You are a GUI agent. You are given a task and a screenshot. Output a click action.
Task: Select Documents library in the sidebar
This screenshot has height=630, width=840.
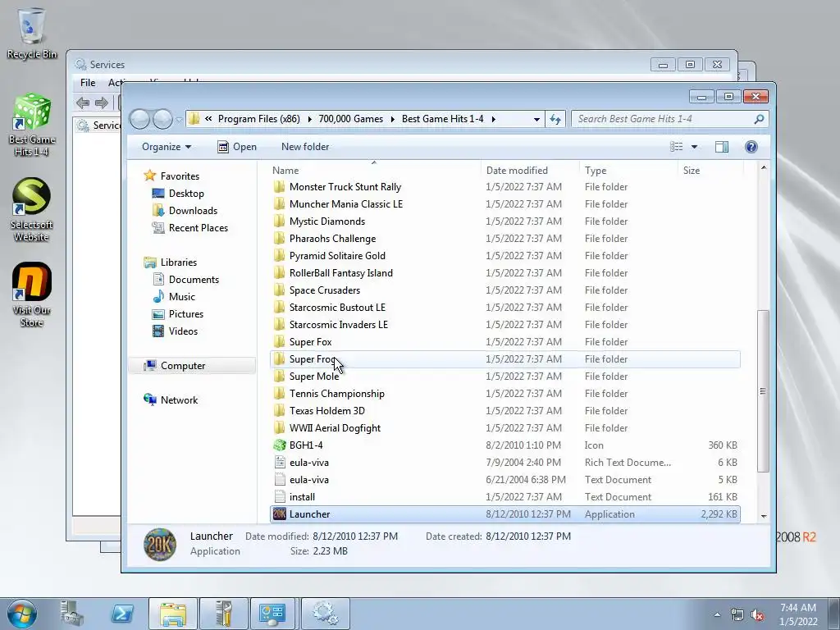pos(194,280)
